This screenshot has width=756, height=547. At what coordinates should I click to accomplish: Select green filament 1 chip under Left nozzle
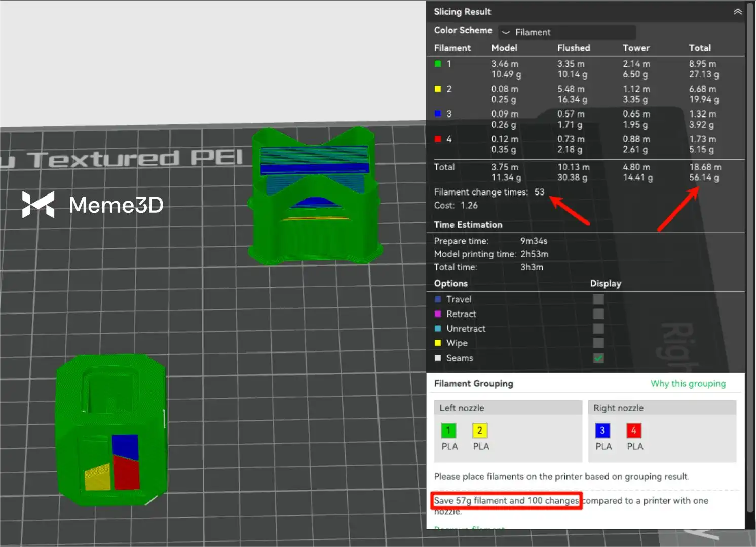click(x=448, y=431)
